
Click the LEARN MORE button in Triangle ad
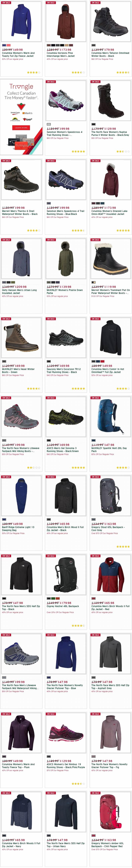(x=21, y=128)
